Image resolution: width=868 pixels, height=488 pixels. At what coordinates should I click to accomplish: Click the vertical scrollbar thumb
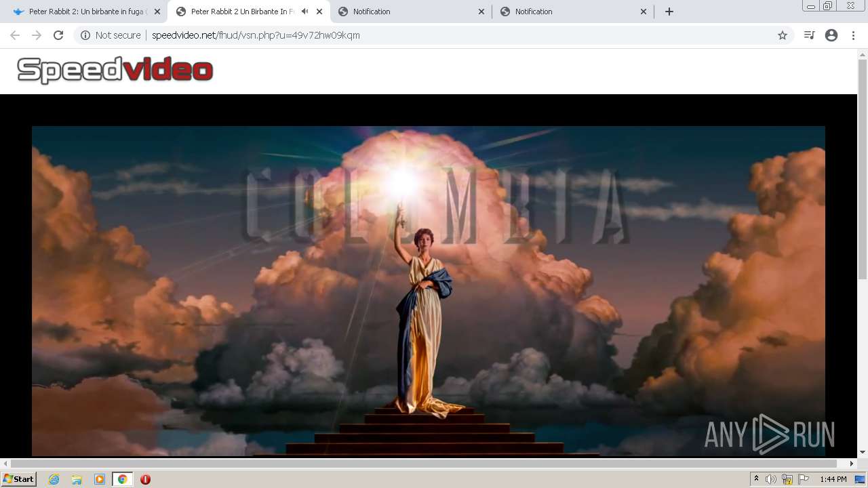pyautogui.click(x=863, y=169)
